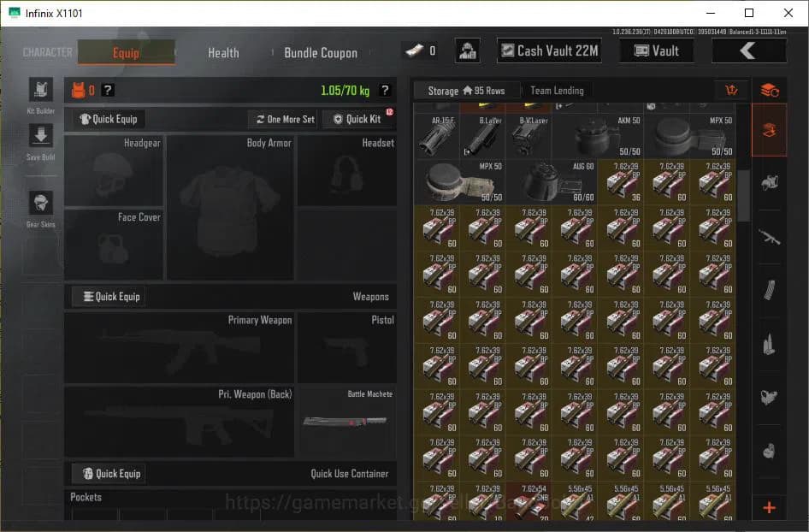Open the Gear Skins panel
This screenshot has width=809, height=532.
(39, 204)
